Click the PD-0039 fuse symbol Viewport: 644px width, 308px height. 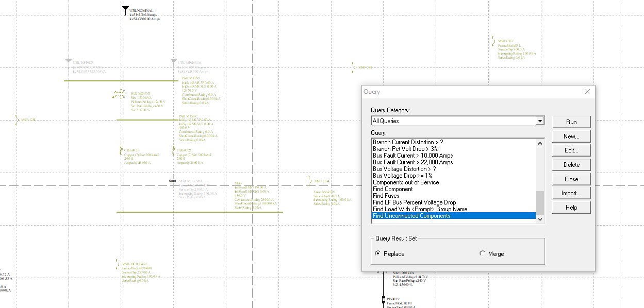point(383,299)
